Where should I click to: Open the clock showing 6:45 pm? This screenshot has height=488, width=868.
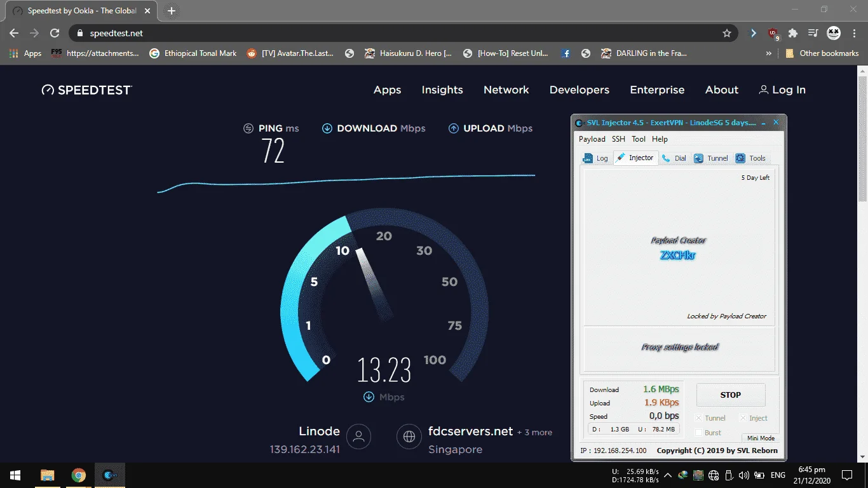pos(811,475)
